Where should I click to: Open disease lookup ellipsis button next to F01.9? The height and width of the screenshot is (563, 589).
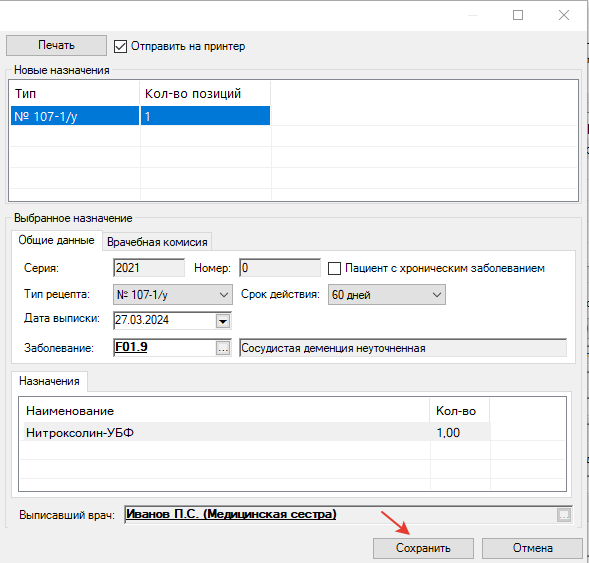pyautogui.click(x=223, y=348)
